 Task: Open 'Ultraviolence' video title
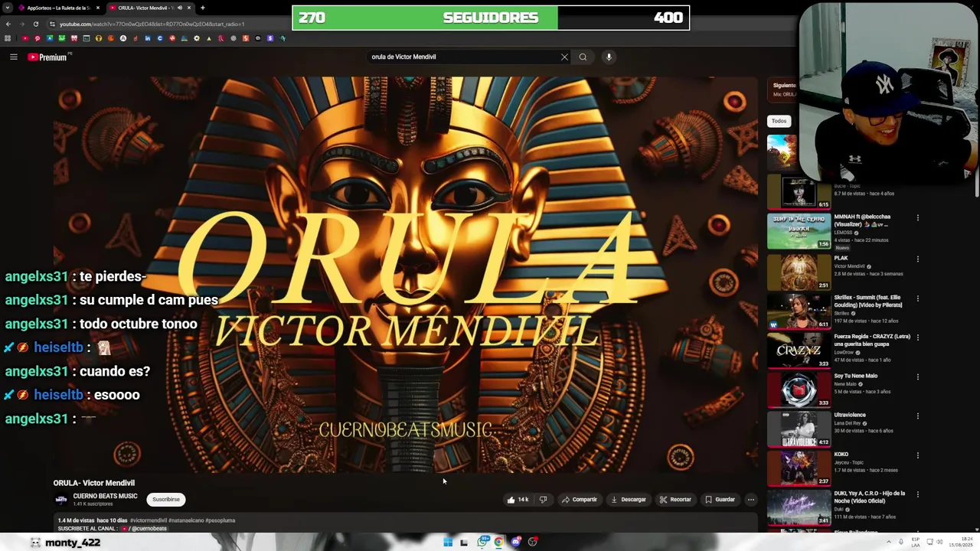coord(850,415)
